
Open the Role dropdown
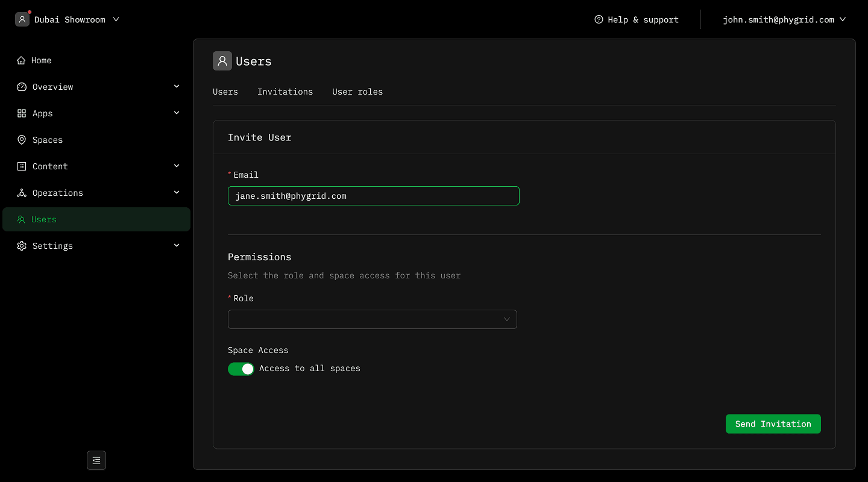tap(372, 319)
